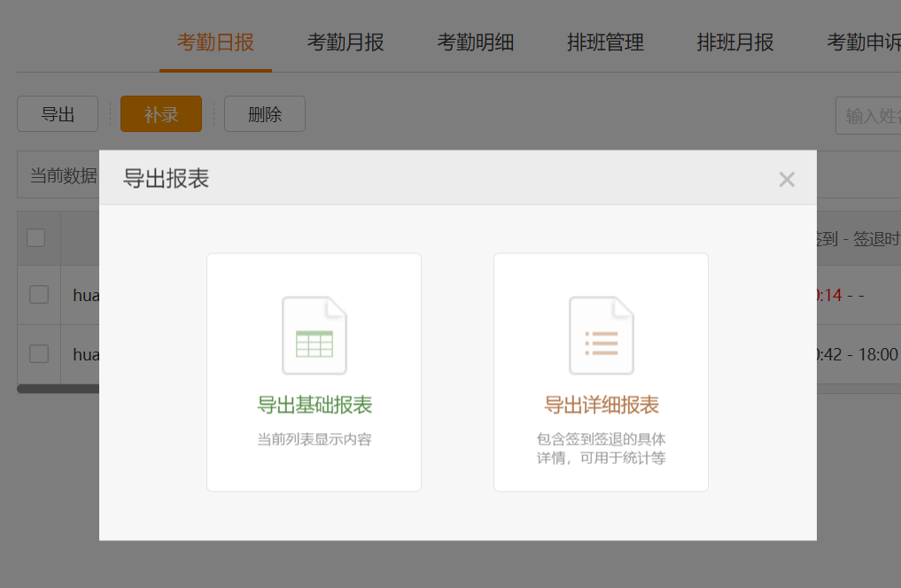Choose 导出基础报表 option
The width and height of the screenshot is (901, 588).
(x=315, y=372)
